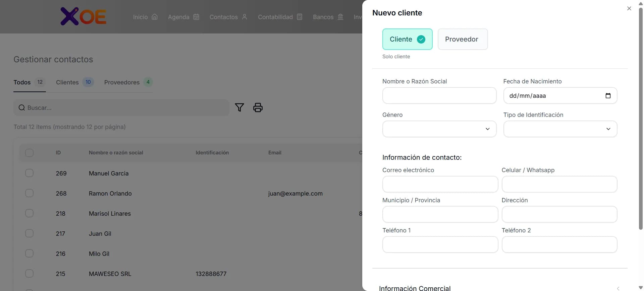
Task: Click the Ramon Orlando name cell
Action: [x=110, y=193]
